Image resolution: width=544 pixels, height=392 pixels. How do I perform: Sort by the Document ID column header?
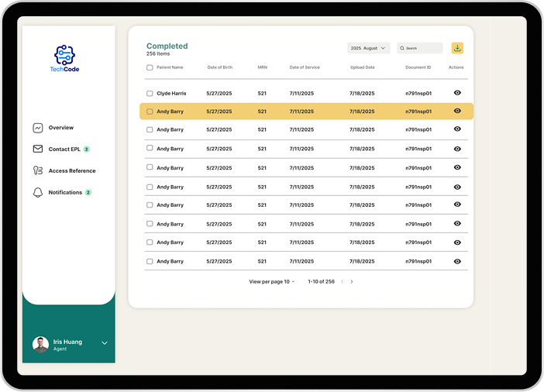point(418,67)
